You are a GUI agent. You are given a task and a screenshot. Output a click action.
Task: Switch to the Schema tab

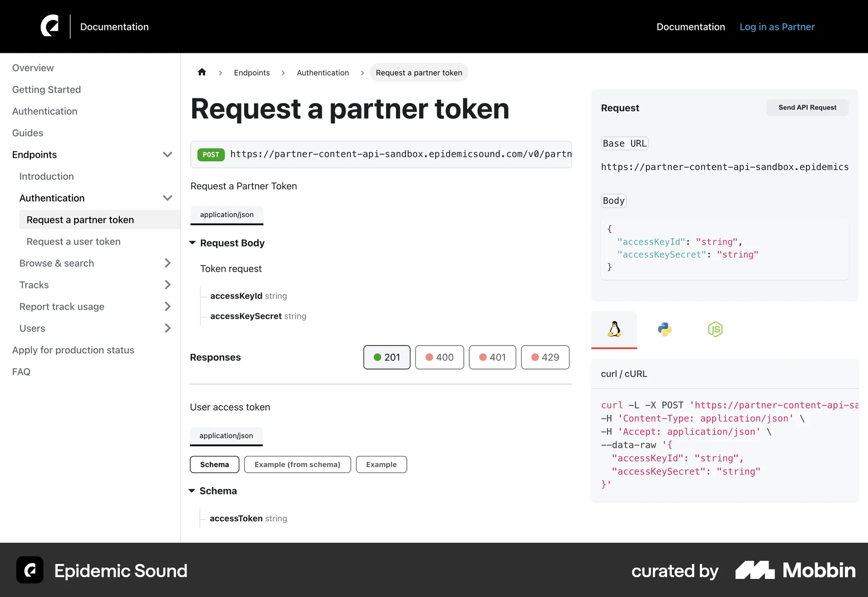click(x=214, y=464)
